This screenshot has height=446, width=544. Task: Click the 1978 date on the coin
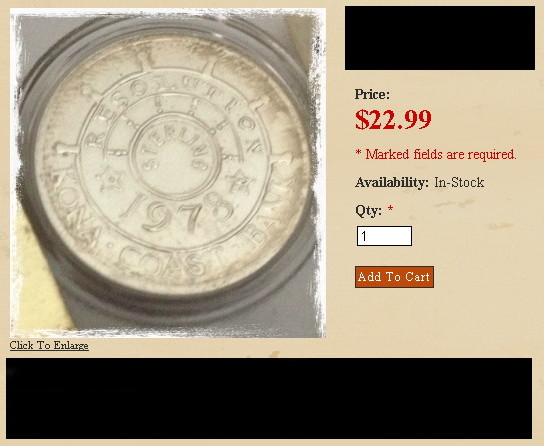tap(178, 213)
